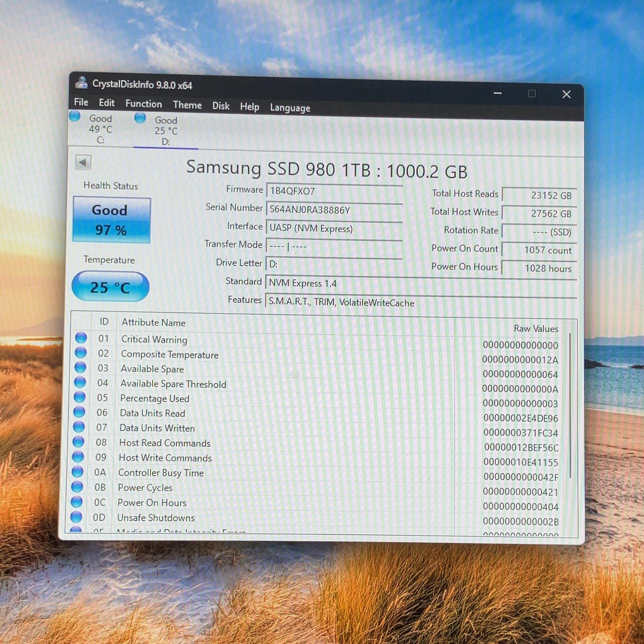The height and width of the screenshot is (644, 644).
Task: Click the Percentage Used status orb
Action: coord(79,397)
